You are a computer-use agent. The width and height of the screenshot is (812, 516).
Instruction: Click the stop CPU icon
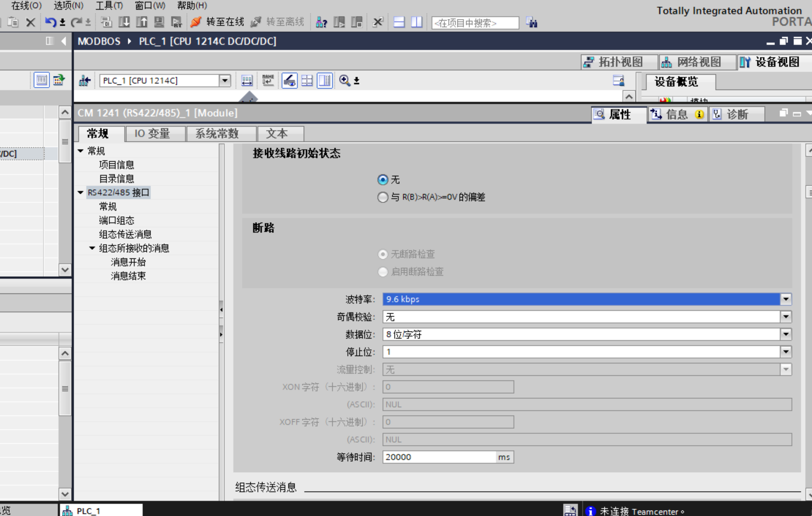click(356, 22)
